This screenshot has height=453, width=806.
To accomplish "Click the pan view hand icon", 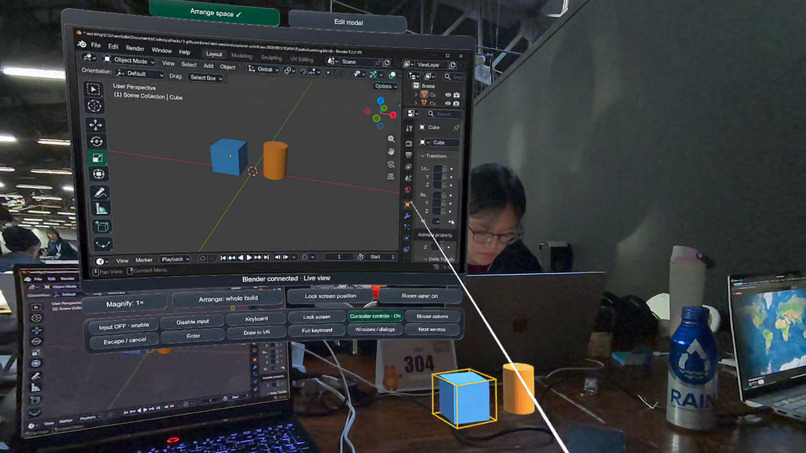I will point(391,152).
